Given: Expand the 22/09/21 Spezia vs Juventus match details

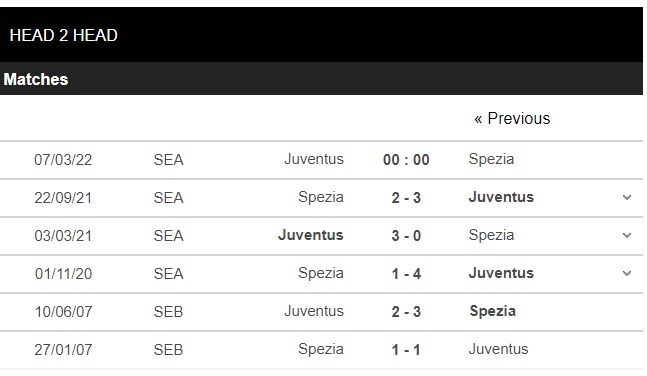Looking at the screenshot, I should tap(626, 198).
